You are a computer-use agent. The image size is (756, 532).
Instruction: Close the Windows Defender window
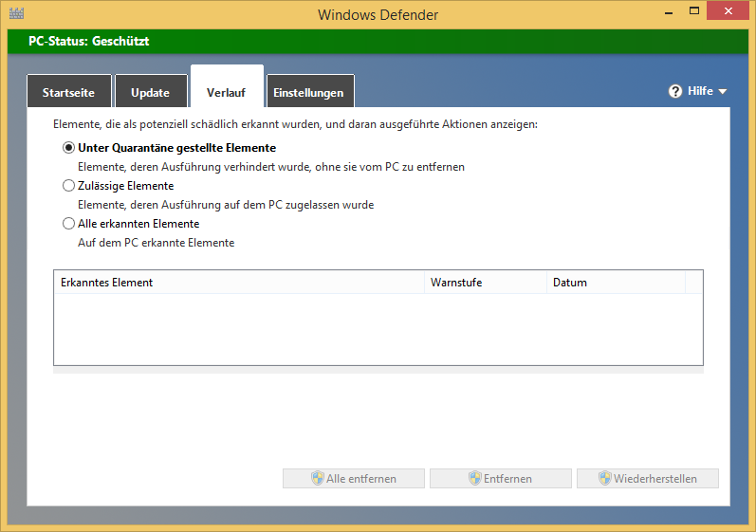point(728,10)
